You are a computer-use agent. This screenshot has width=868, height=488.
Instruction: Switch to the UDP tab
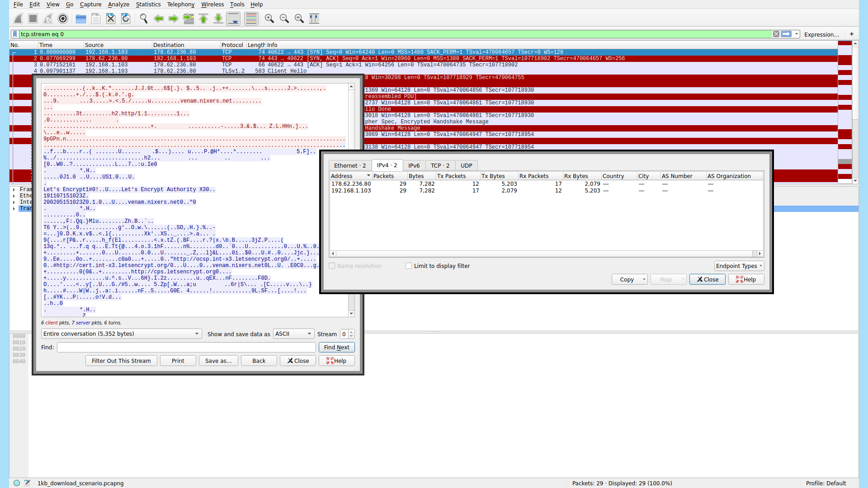pos(466,165)
